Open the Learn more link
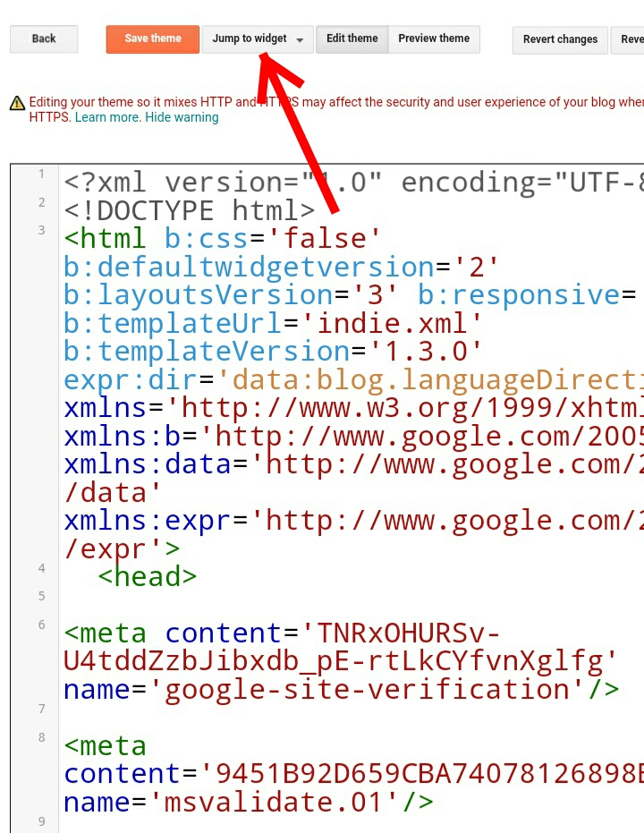This screenshot has width=644, height=833. click(x=107, y=117)
